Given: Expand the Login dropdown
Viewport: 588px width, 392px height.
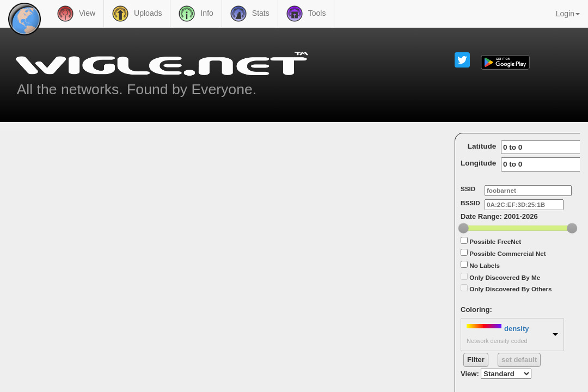Looking at the screenshot, I should 567,14.
